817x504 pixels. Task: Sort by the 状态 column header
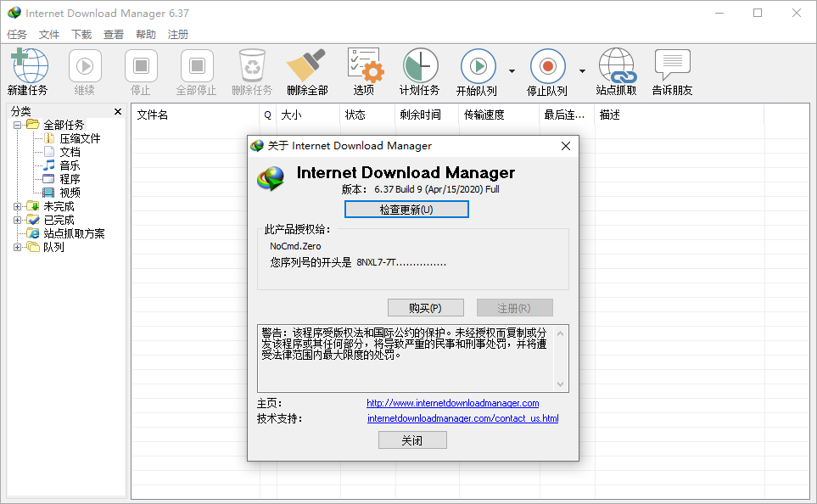click(x=368, y=115)
